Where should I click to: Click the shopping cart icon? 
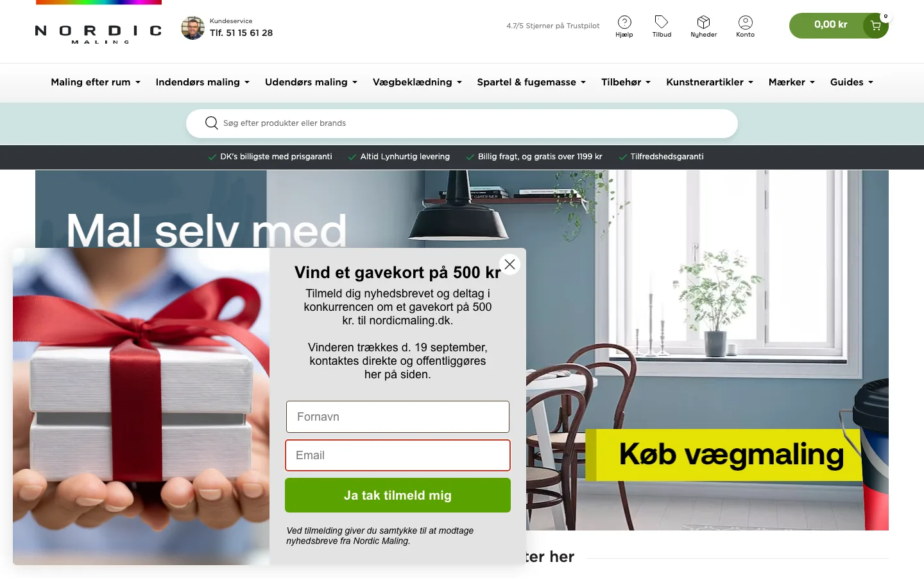[x=876, y=26]
